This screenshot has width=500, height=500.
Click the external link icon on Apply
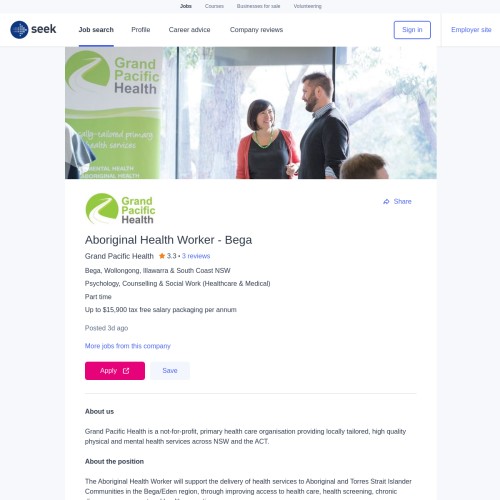126,371
